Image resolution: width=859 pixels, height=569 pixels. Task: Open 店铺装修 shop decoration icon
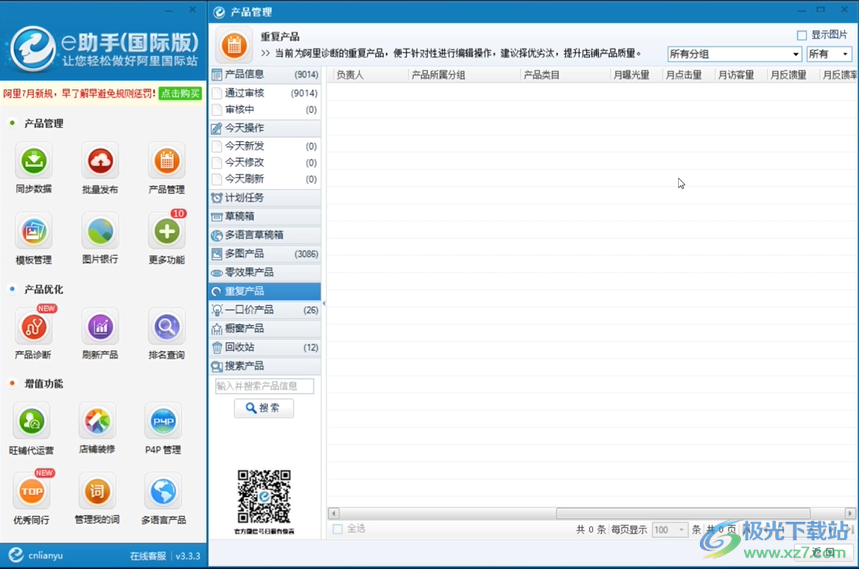click(97, 421)
